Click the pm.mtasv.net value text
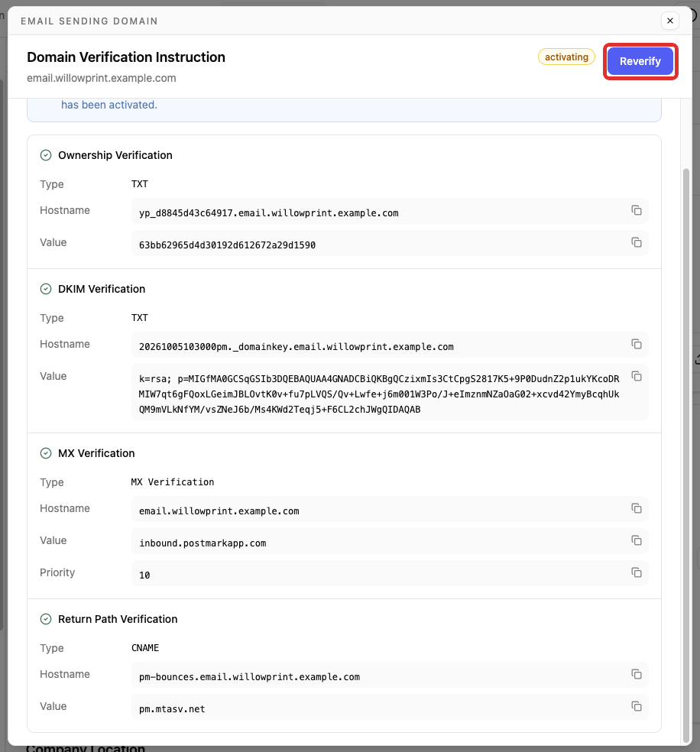This screenshot has width=700, height=752. tap(172, 709)
